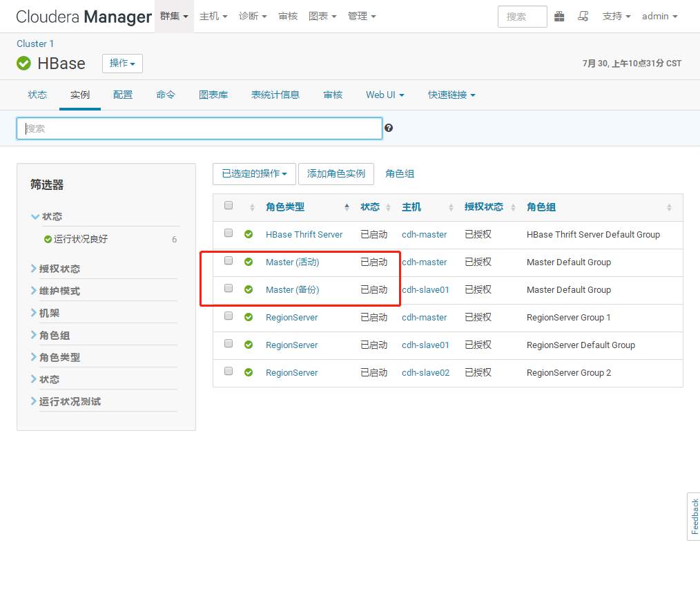Click the Cloudera Manager logo

coord(84,17)
